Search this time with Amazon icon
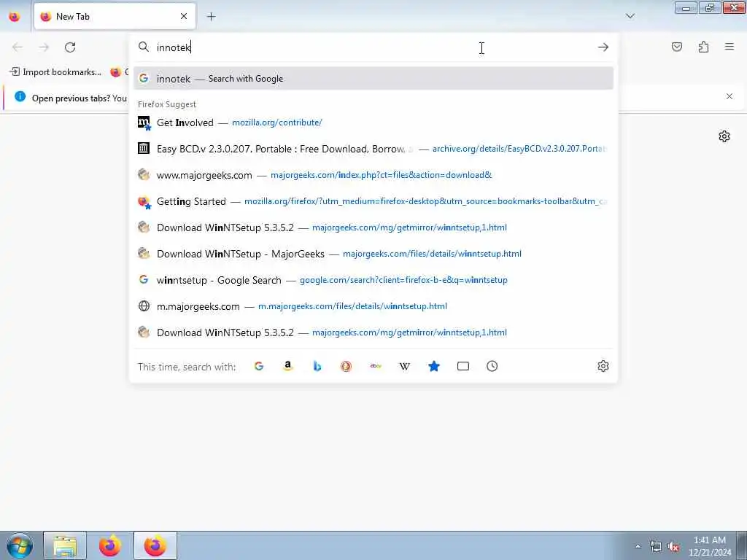 [x=287, y=366]
